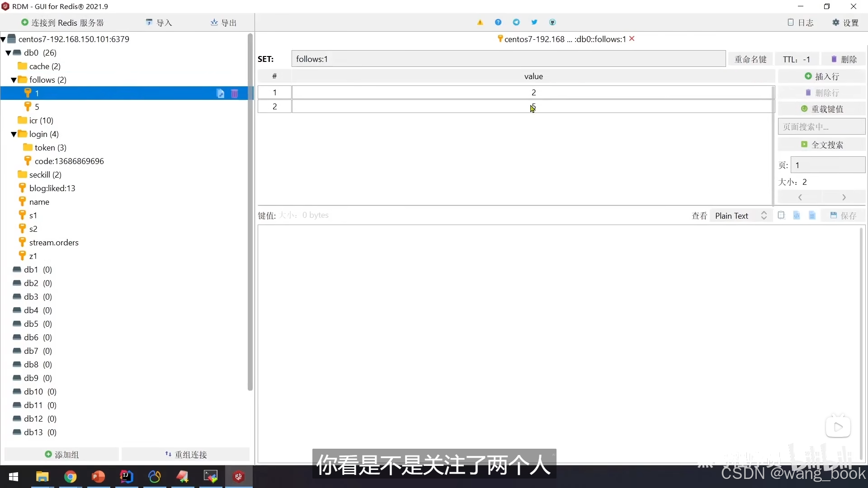Open Google Chrome from the taskbar

pyautogui.click(x=71, y=477)
